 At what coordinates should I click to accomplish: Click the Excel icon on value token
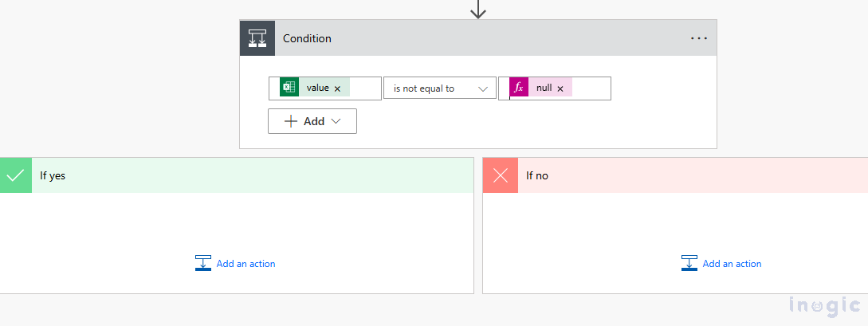coord(289,88)
